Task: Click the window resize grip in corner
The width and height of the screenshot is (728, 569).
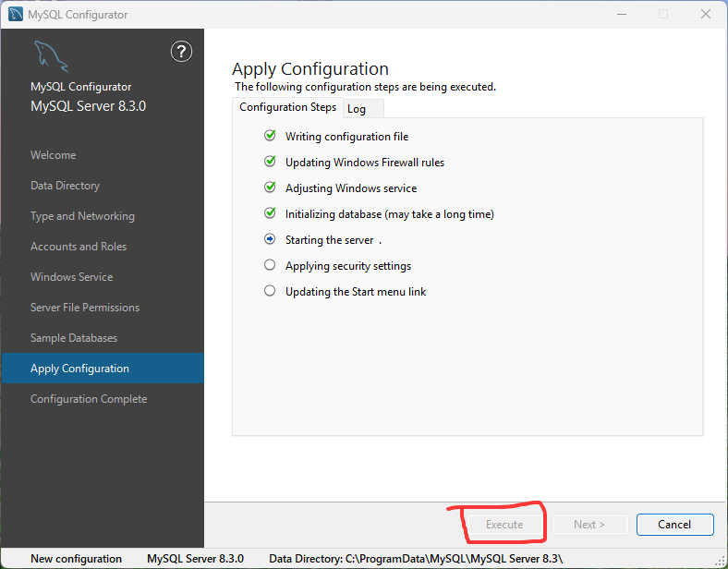Action: tap(720, 561)
